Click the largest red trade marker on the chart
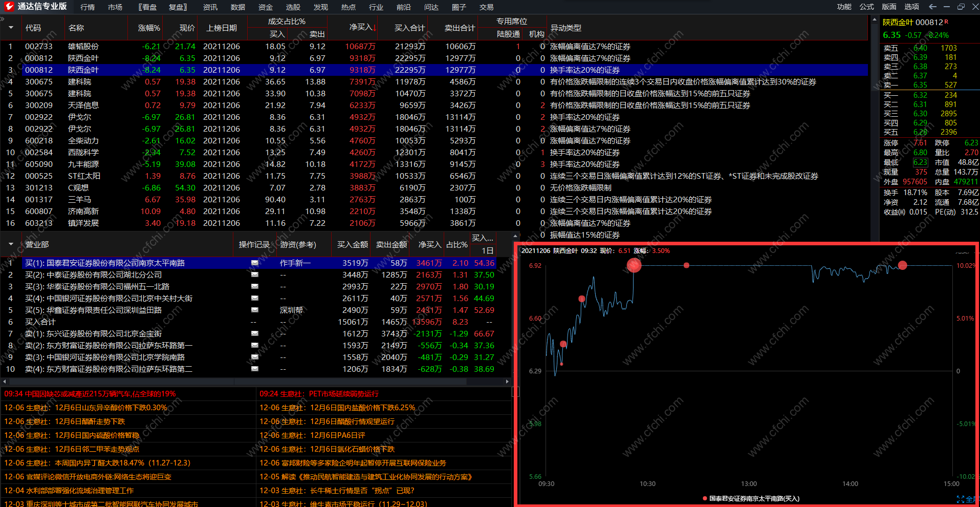The width and height of the screenshot is (980, 507). 634,265
